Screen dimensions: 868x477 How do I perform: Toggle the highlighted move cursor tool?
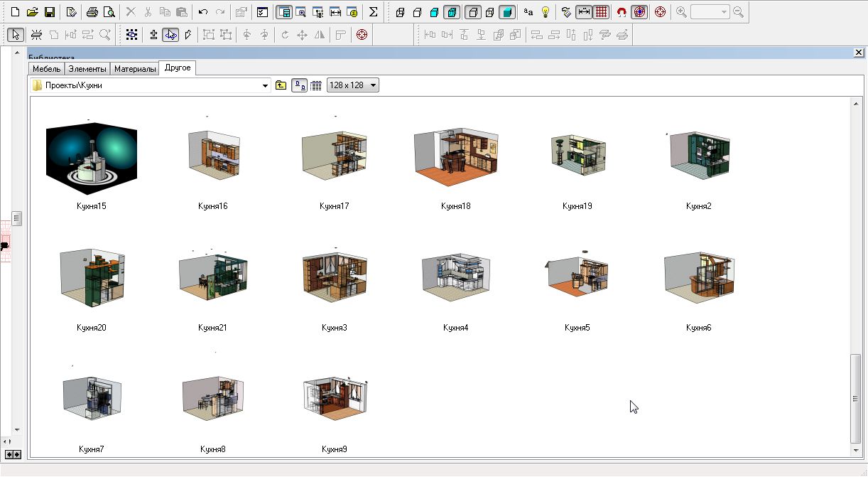[170, 34]
